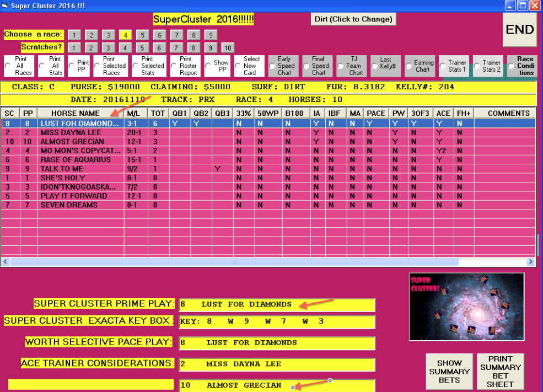Click SHOW SUMMARY BETS button
Screen dimensions: 543x392
click(x=449, y=372)
